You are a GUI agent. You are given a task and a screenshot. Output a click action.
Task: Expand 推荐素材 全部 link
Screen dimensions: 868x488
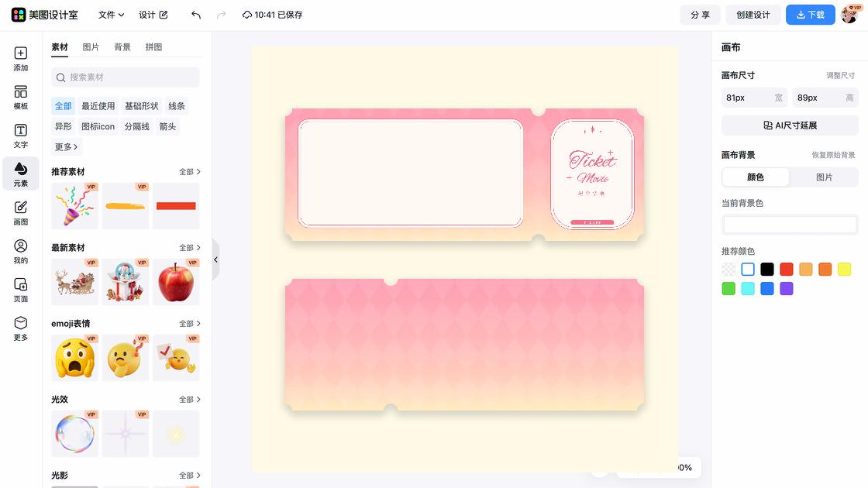click(x=190, y=172)
